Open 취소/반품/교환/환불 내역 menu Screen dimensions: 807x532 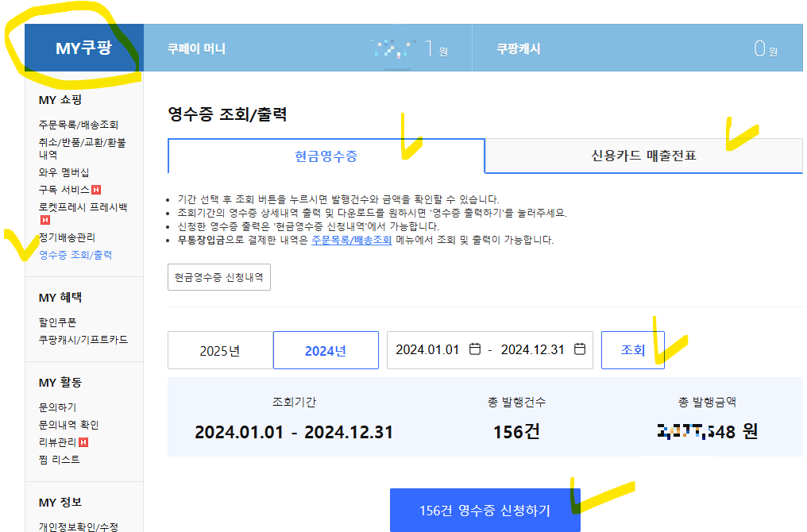[x=82, y=148]
